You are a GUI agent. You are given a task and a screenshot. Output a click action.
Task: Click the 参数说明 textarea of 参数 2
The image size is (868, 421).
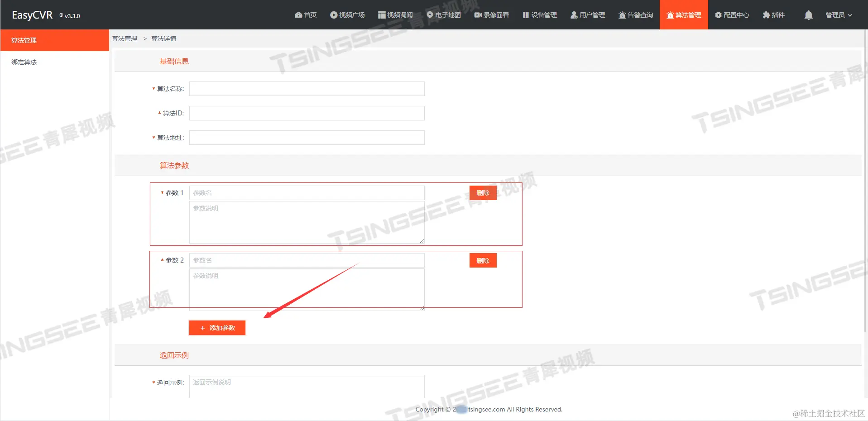(307, 290)
